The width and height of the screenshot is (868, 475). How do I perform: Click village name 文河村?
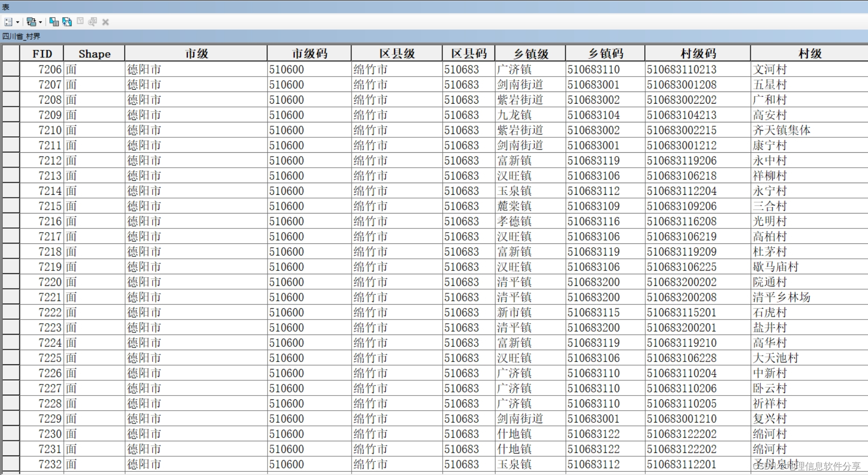(770, 69)
